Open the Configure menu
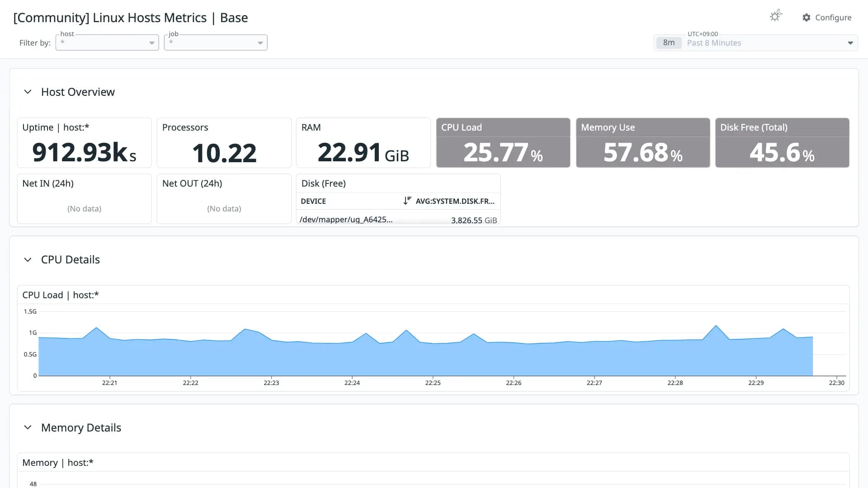 click(827, 18)
